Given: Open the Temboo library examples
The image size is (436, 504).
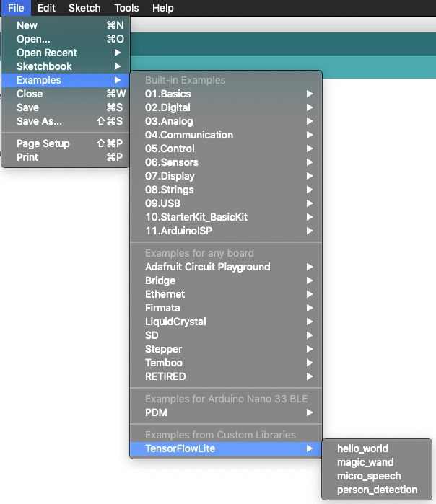Looking at the screenshot, I should pyautogui.click(x=226, y=363).
